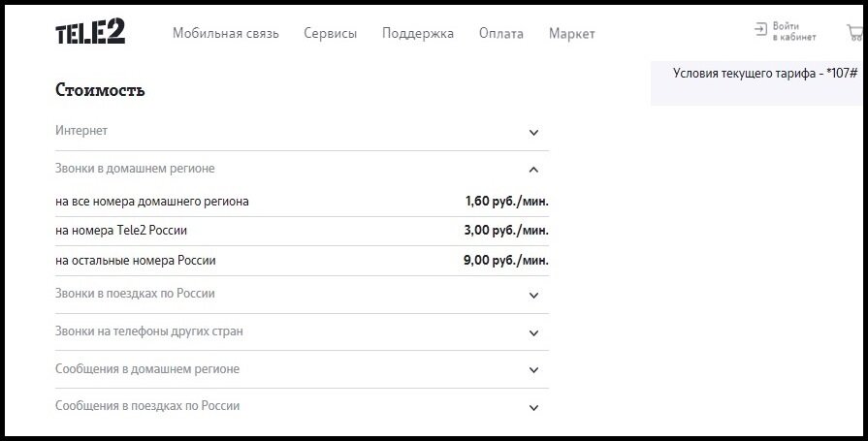Image resolution: width=868 pixels, height=441 pixels.
Task: Click the на номера Tele2 России row
Action: pos(303,231)
